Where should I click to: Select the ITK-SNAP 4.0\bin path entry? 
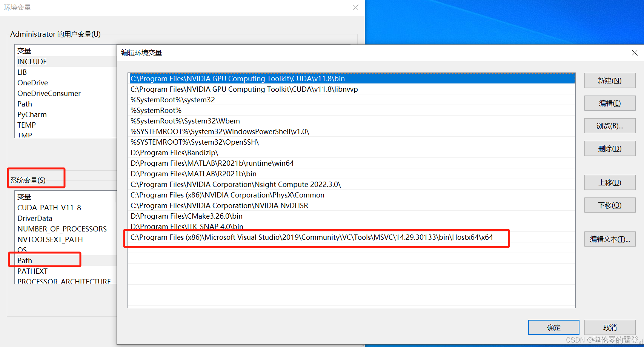coord(352,227)
